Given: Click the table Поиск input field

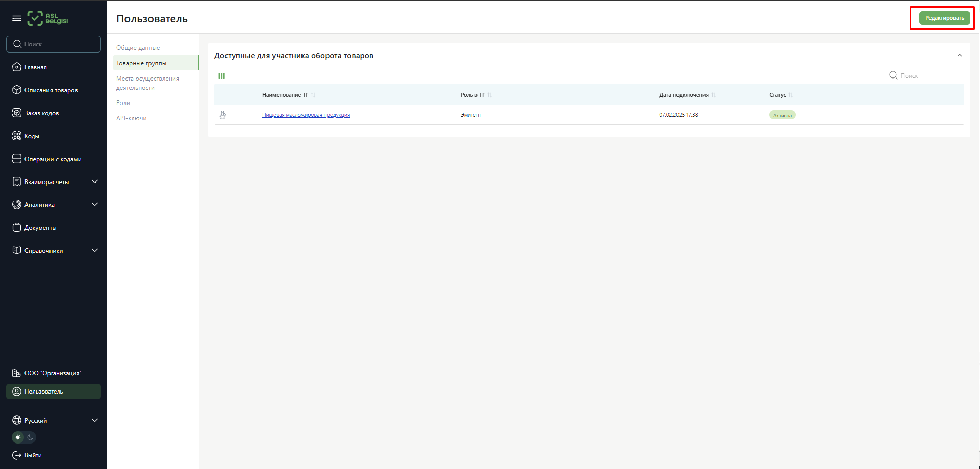Looking at the screenshot, I should tap(926, 75).
